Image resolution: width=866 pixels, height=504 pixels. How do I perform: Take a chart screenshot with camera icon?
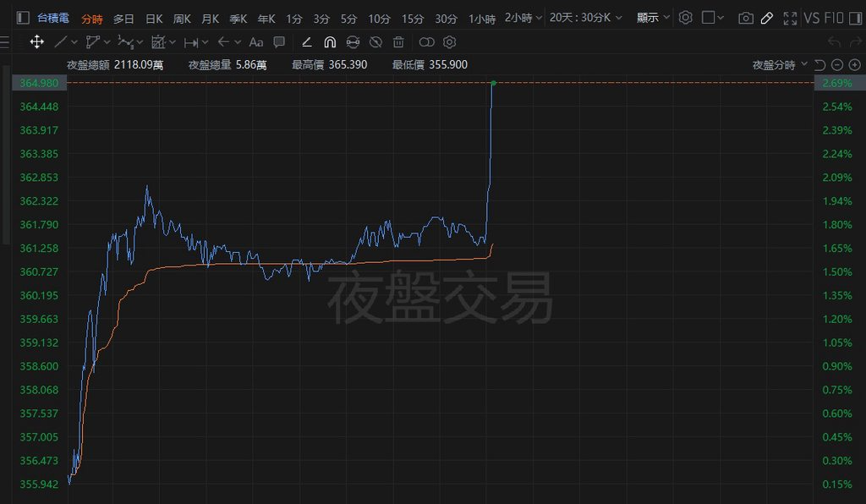(x=745, y=18)
